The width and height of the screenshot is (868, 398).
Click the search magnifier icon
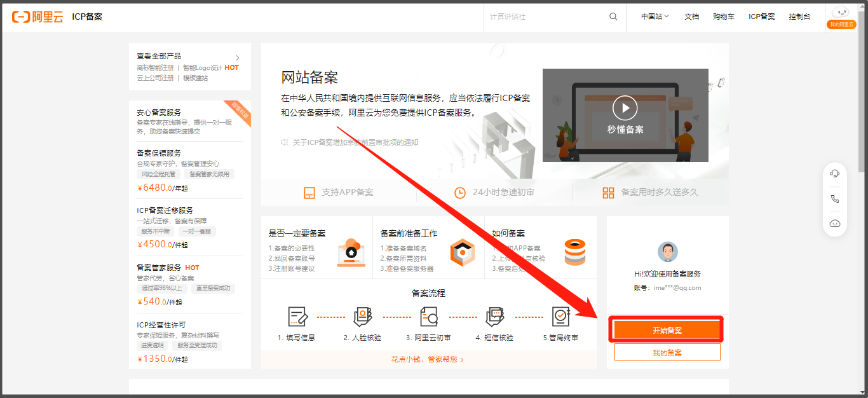613,17
